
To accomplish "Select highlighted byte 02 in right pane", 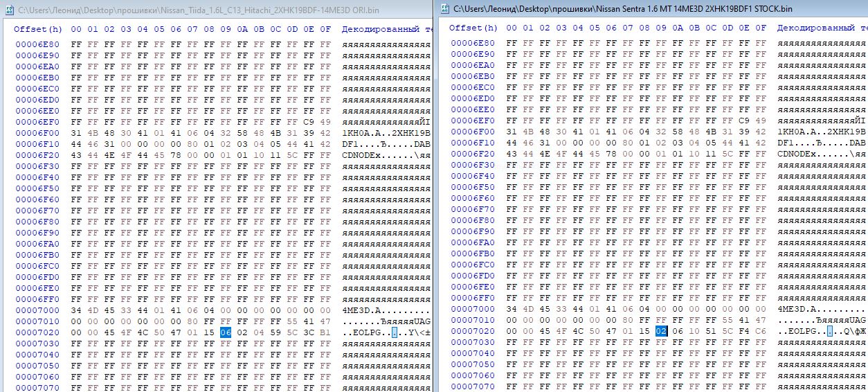I will (x=661, y=331).
